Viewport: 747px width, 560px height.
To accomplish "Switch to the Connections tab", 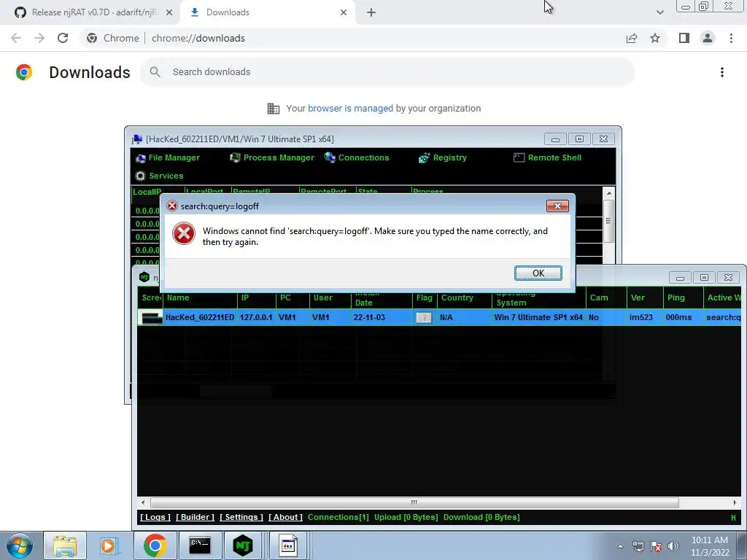I will coord(357,157).
